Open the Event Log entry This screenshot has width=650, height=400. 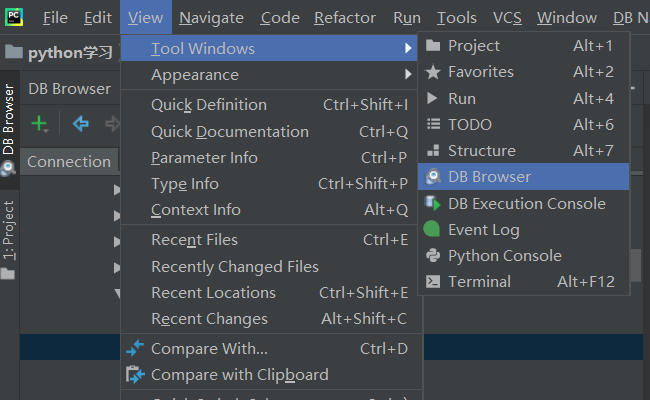point(483,230)
